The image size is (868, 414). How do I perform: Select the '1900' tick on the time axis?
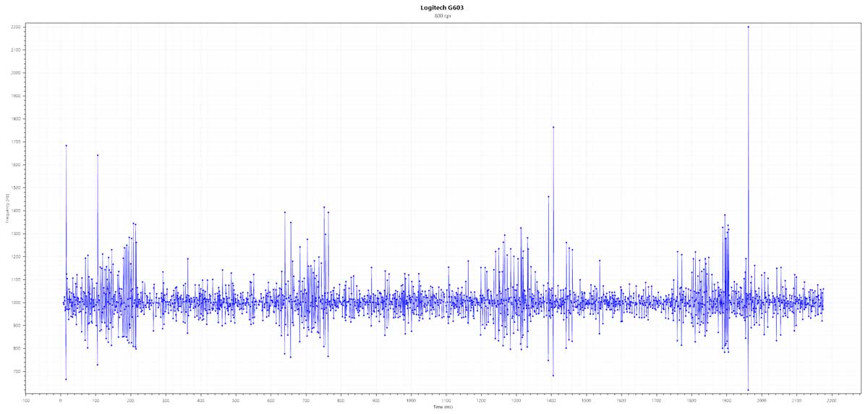click(726, 400)
